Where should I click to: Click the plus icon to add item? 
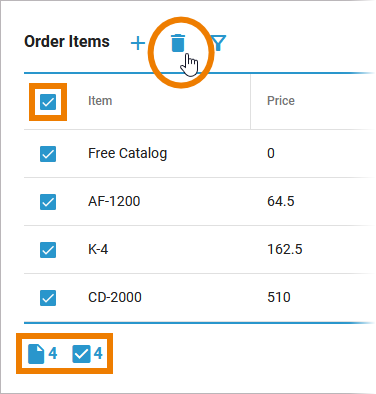point(138,43)
